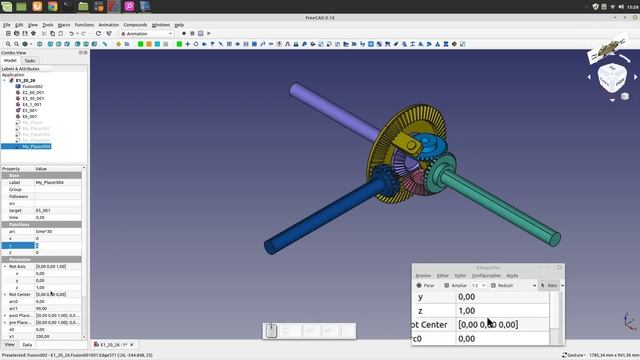640x360 pixels.
Task: Click the volume icon in system tray
Action: click(x=621, y=7)
